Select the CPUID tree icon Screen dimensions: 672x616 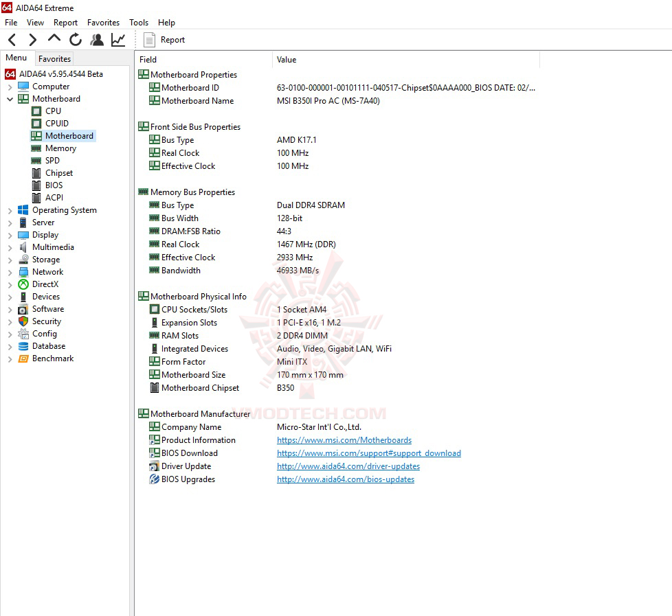(36, 124)
